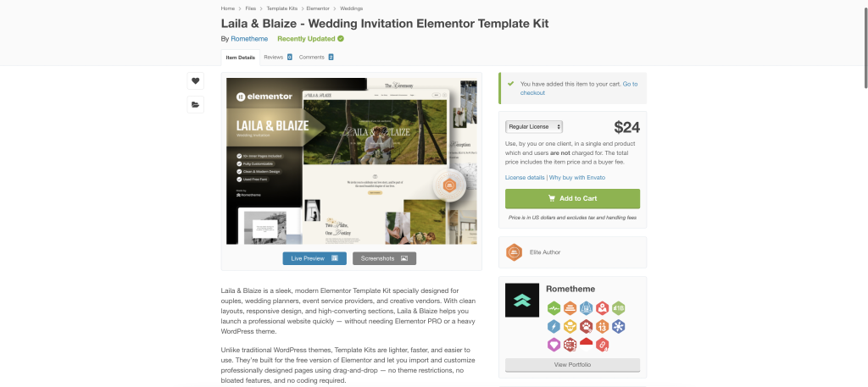Click the View Portfolio button

click(572, 365)
